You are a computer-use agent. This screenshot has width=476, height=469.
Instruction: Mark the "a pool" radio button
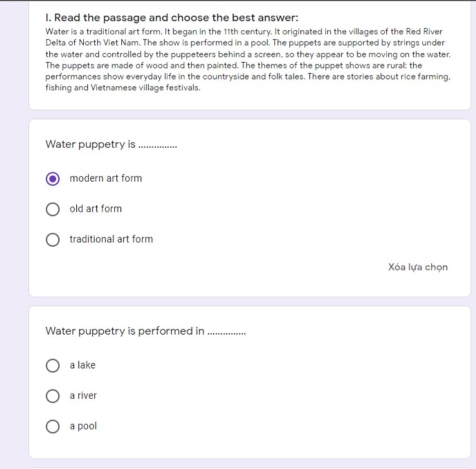tap(53, 426)
